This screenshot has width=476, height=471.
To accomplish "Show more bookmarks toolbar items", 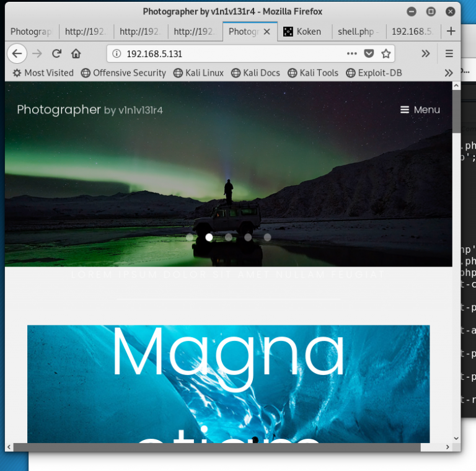I will point(449,73).
